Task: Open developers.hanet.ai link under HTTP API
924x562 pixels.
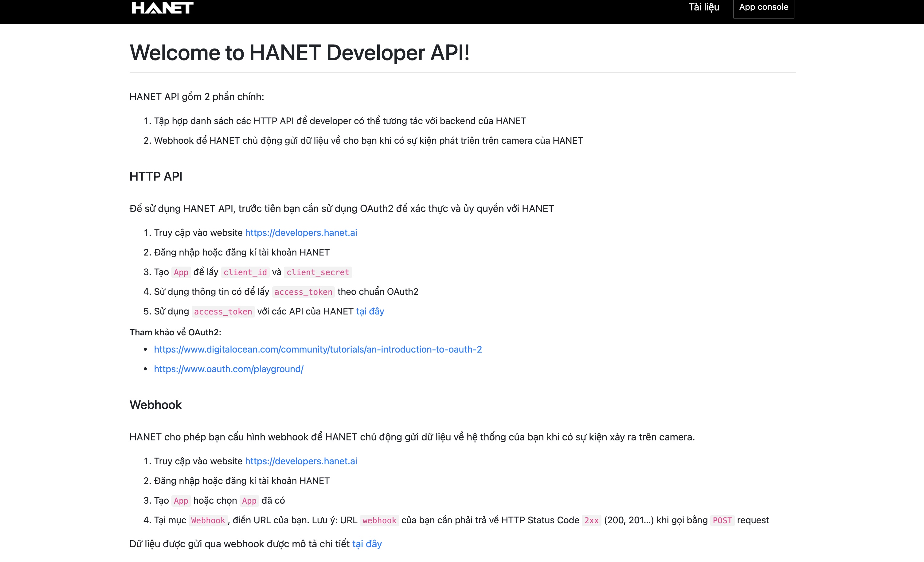Action: (301, 232)
